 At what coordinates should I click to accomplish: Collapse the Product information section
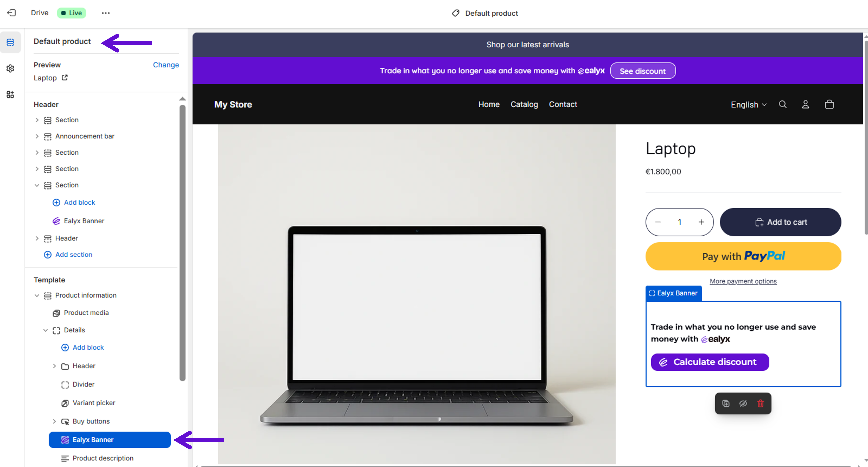[x=37, y=295]
